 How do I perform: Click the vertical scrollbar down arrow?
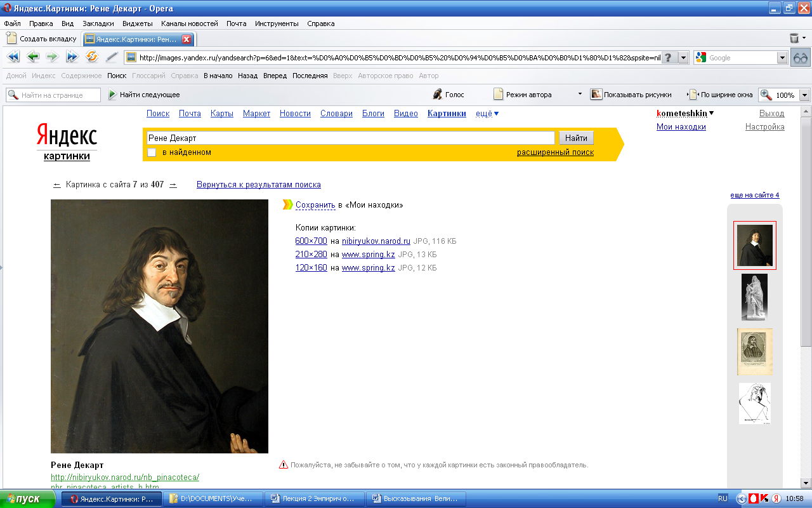pos(806,482)
